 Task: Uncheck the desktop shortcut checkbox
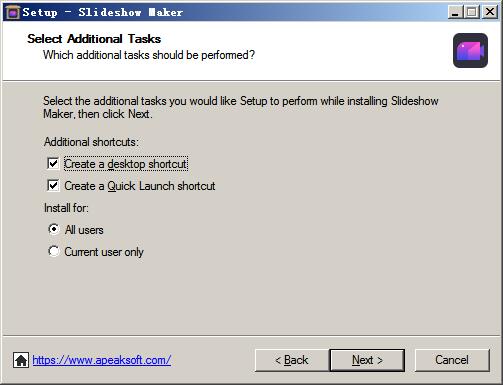[53, 164]
